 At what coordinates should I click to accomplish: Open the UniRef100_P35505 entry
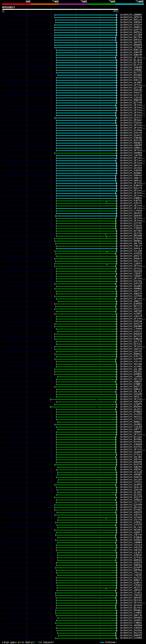[131, 228]
